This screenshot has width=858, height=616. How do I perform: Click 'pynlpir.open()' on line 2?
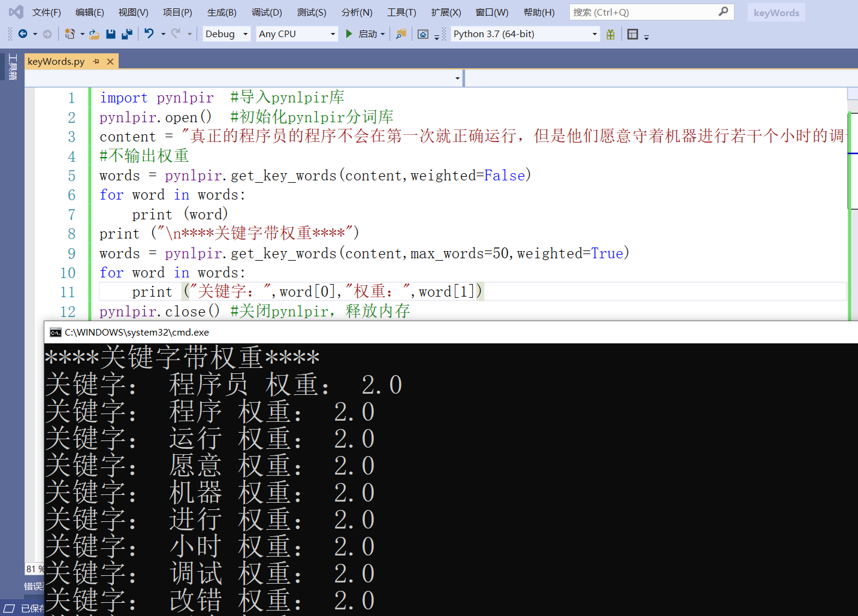pos(156,117)
